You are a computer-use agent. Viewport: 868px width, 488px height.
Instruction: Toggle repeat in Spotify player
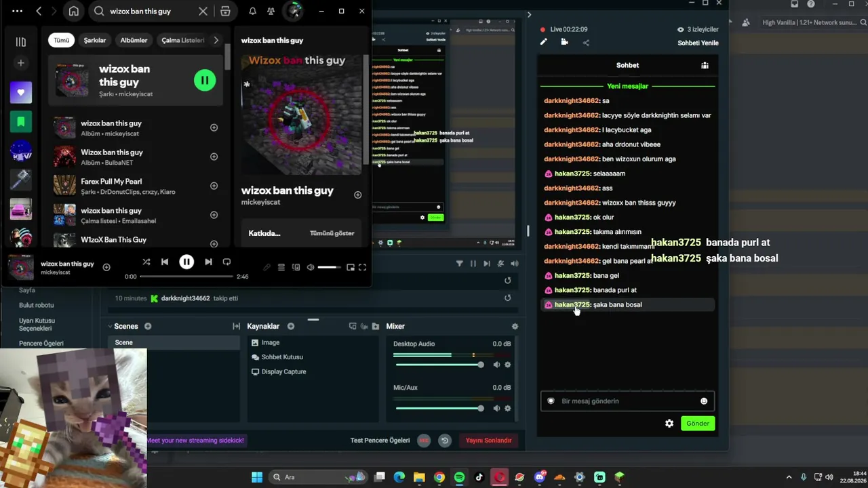click(x=226, y=262)
